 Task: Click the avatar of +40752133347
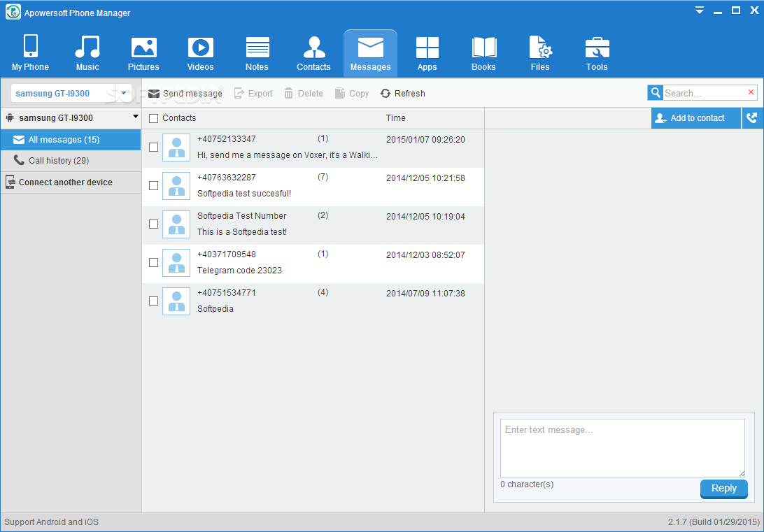[x=176, y=148]
